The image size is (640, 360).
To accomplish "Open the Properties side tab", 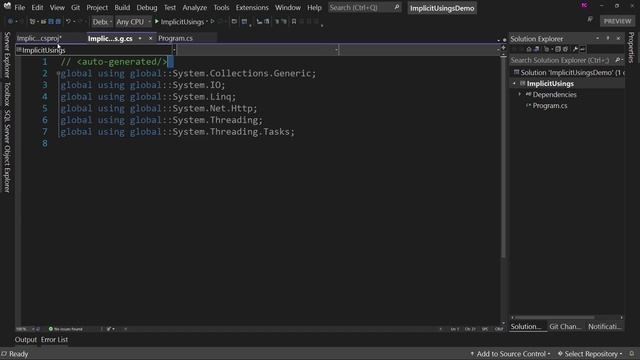I will click(x=631, y=47).
